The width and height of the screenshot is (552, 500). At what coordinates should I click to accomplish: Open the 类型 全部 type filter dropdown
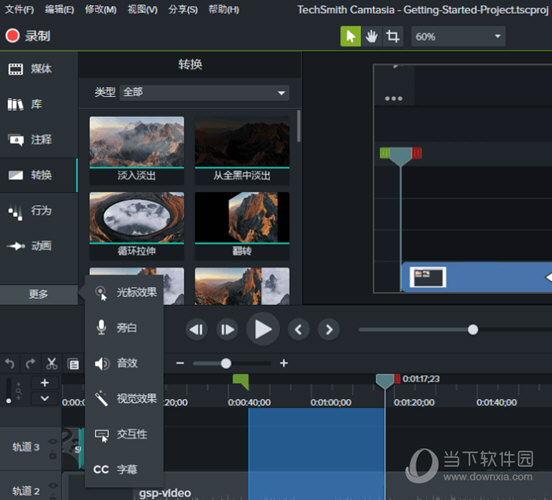click(204, 93)
